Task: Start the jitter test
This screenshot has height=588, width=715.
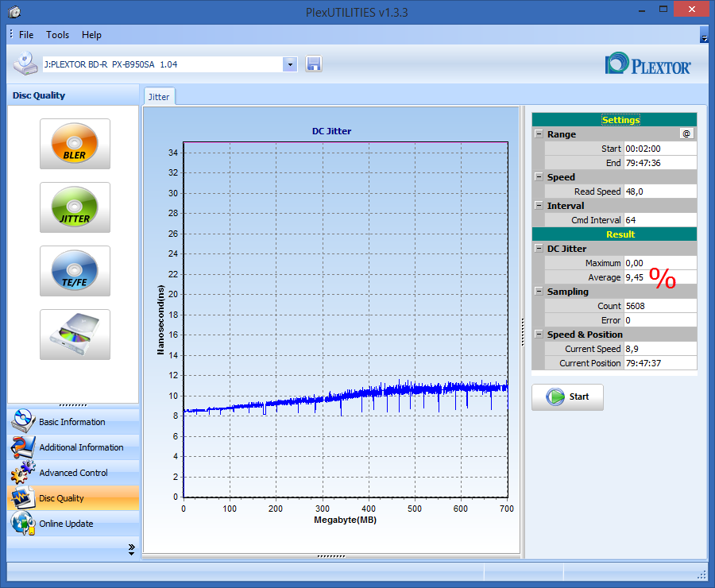Action: (x=567, y=397)
